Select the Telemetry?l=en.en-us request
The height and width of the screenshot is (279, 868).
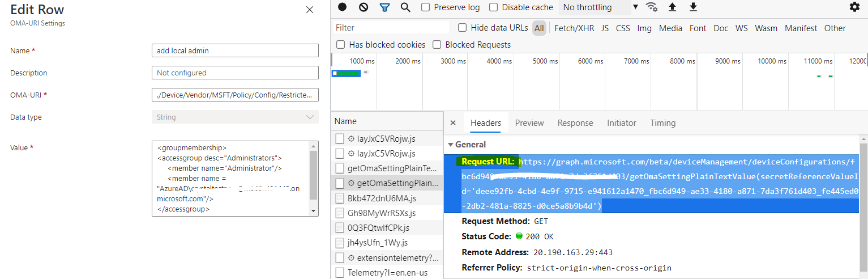388,272
